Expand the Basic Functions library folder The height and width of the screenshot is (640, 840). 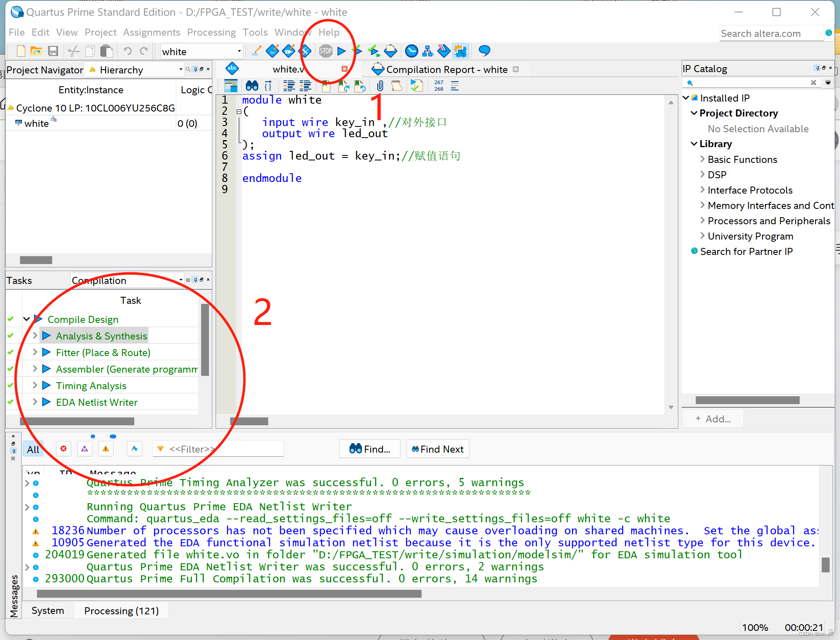(702, 159)
